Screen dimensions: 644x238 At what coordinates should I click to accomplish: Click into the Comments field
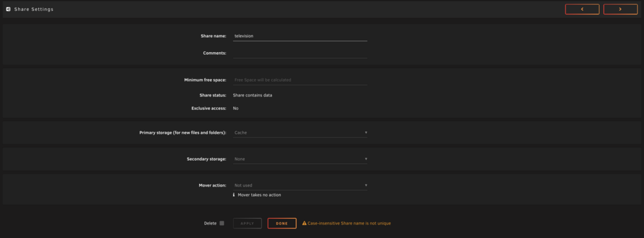300,53
